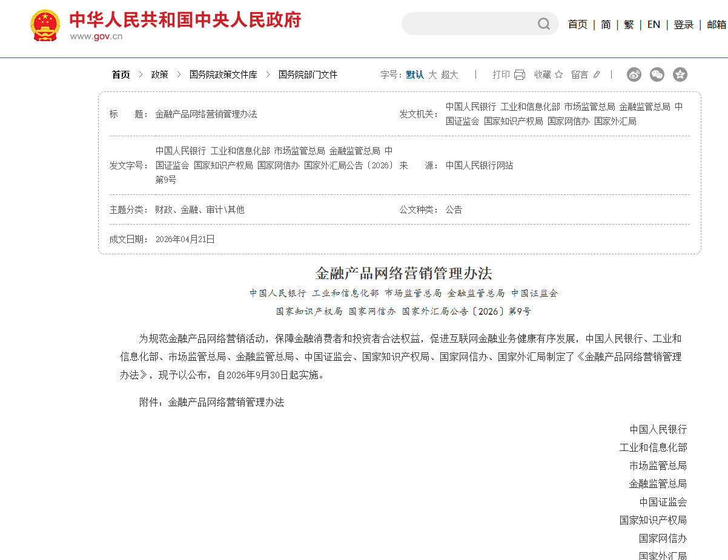
Task: Click signature line 国家网信办
Action: [x=663, y=538]
